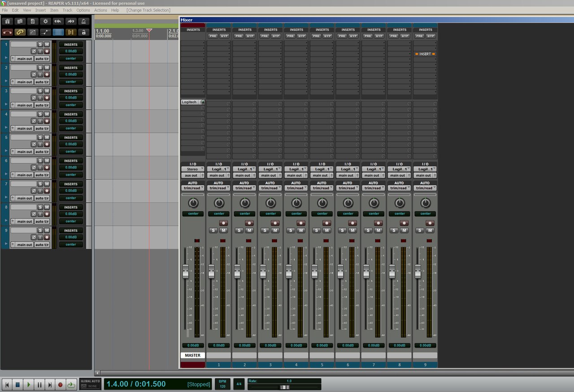Arm record on track 3 in track panel
This screenshot has width=574, height=392.
point(47,98)
